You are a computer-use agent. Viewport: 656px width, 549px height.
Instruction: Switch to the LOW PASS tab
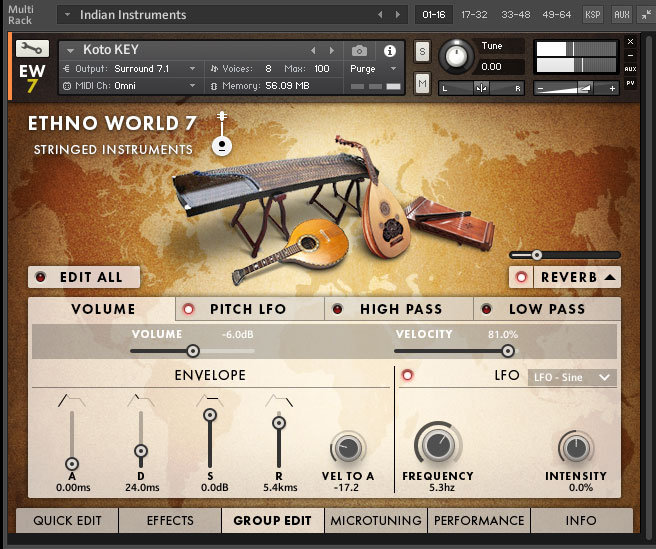tap(547, 309)
